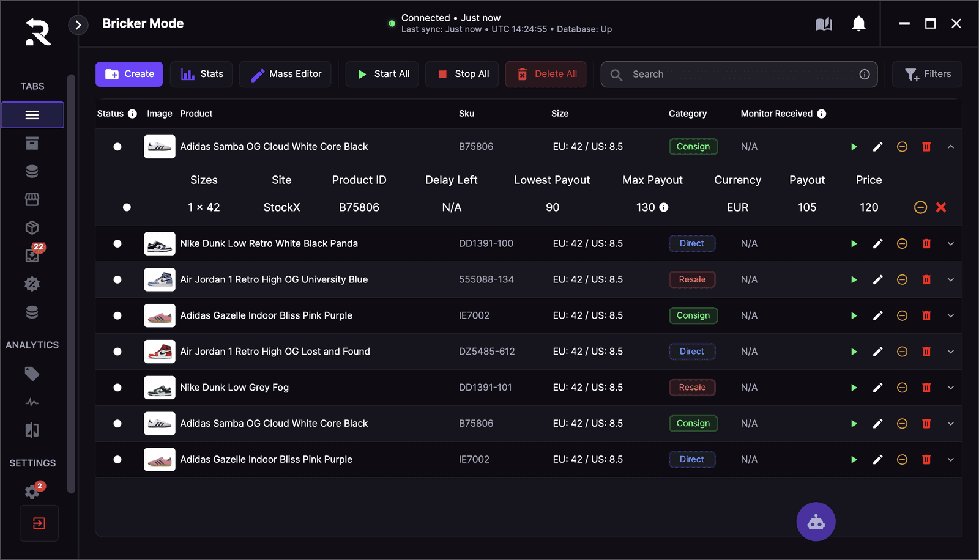The height and width of the screenshot is (560, 979).
Task: Open the Nike Dunk Grey Fog thumbnail
Action: 160,388
